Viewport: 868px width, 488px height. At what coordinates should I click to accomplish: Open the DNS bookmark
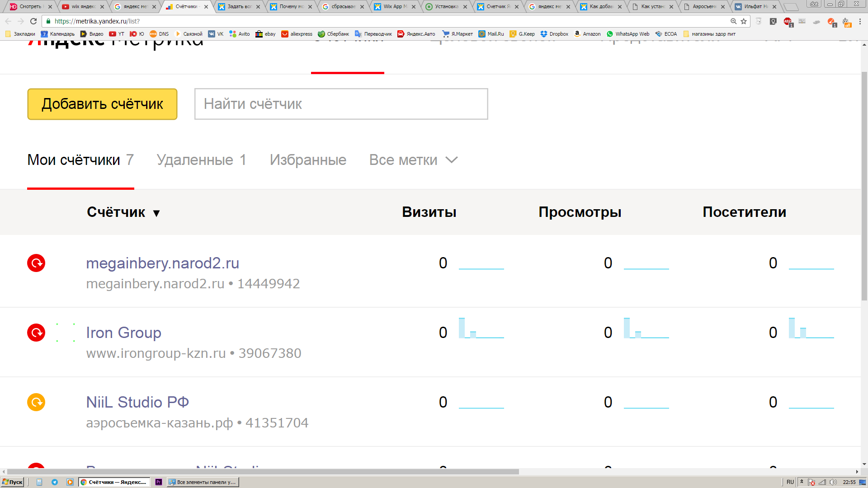pyautogui.click(x=159, y=34)
